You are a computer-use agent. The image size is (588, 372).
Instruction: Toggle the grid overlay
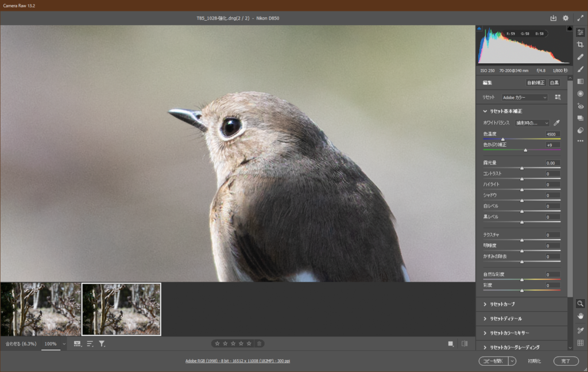580,343
